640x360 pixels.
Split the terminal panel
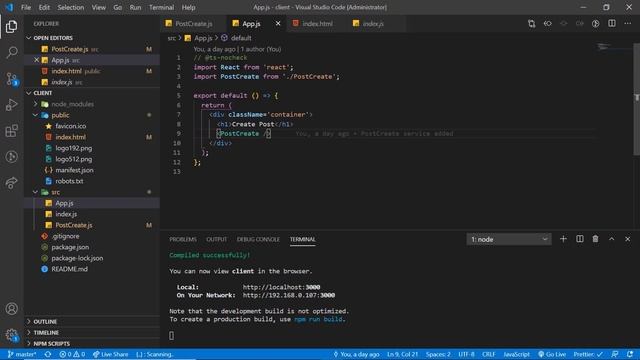tap(580, 239)
